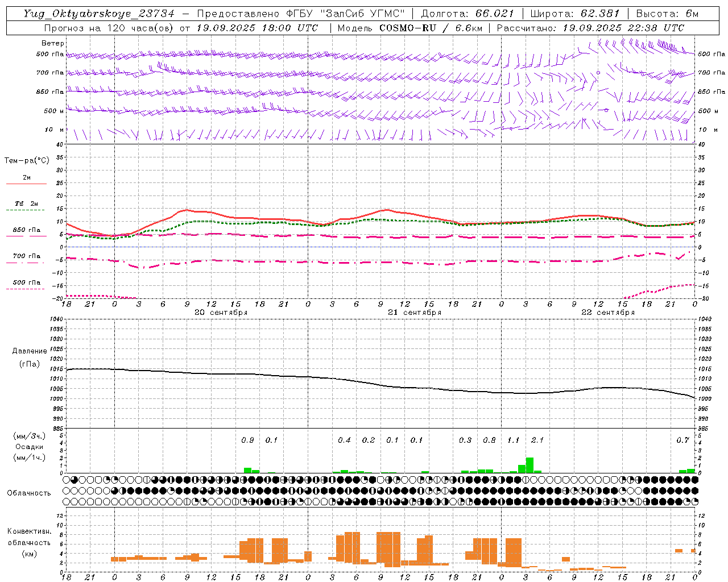The width and height of the screenshot is (728, 582).
Task: Click calculation time "19.09.2025 22:38 UTC"
Action: pyautogui.click(x=623, y=28)
